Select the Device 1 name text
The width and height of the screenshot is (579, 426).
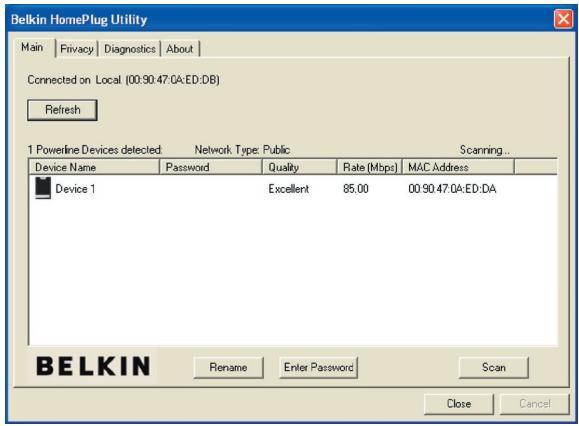tap(75, 189)
